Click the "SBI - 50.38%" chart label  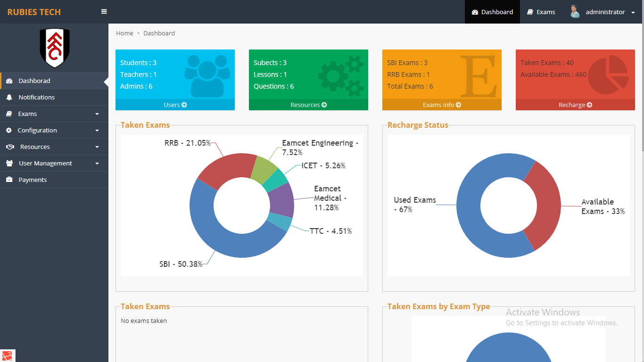tap(181, 264)
